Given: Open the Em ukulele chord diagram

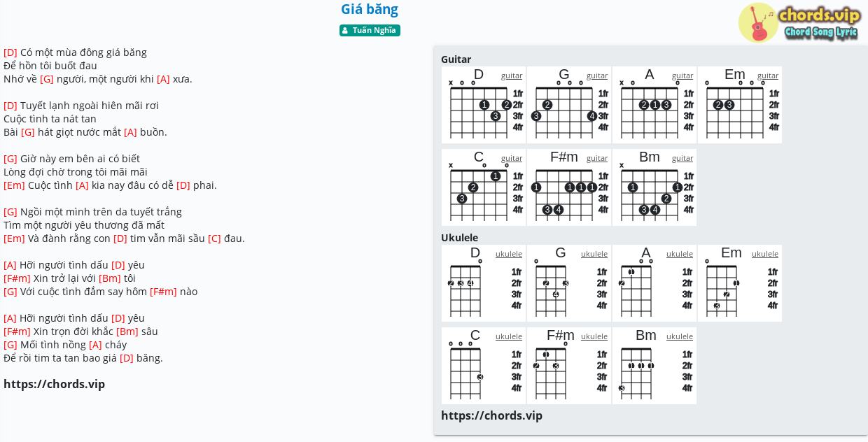Looking at the screenshot, I should [x=740, y=283].
